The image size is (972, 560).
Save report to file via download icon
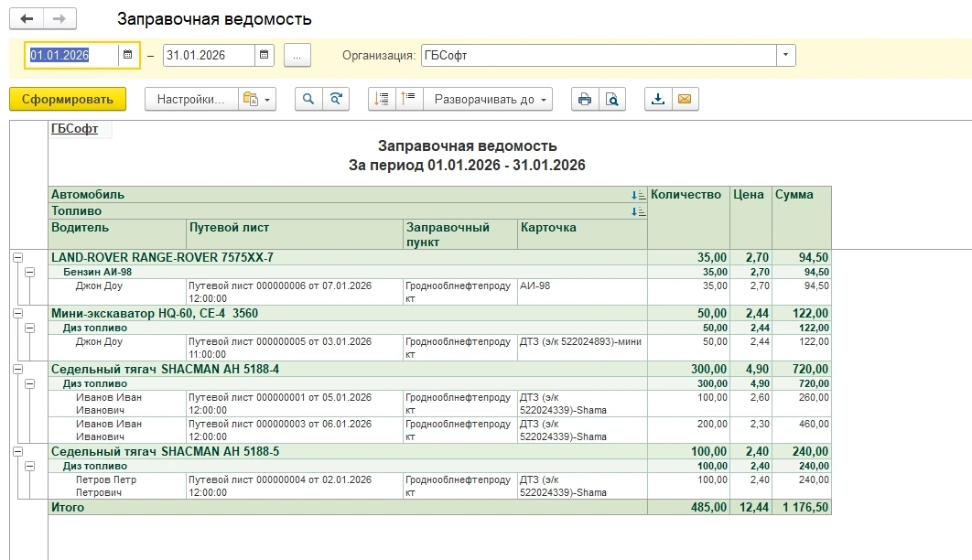(657, 99)
